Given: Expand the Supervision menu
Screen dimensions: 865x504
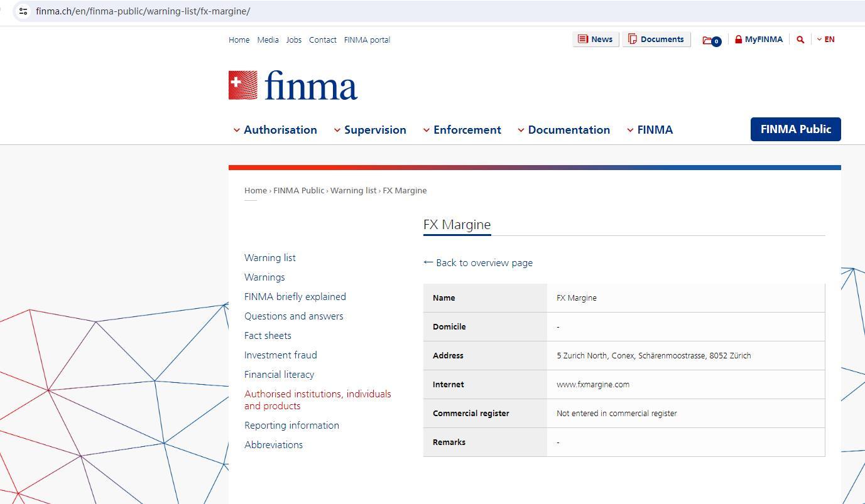Looking at the screenshot, I should click(x=369, y=130).
